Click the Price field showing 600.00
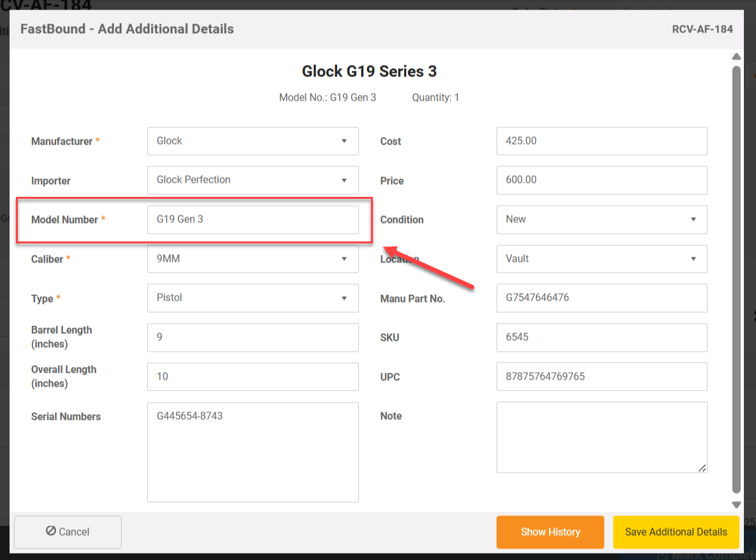This screenshot has height=560, width=756. click(x=602, y=180)
